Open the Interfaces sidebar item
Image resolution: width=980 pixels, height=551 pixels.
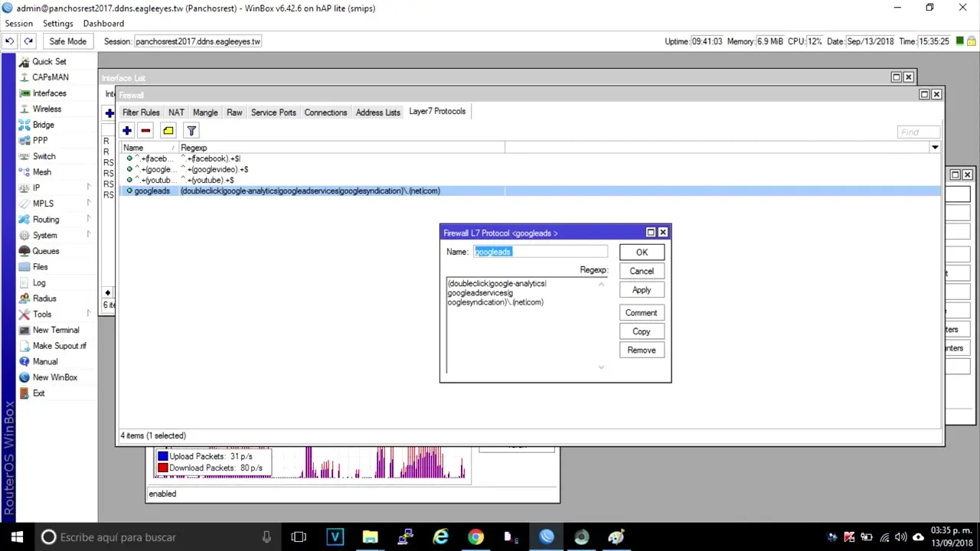49,93
